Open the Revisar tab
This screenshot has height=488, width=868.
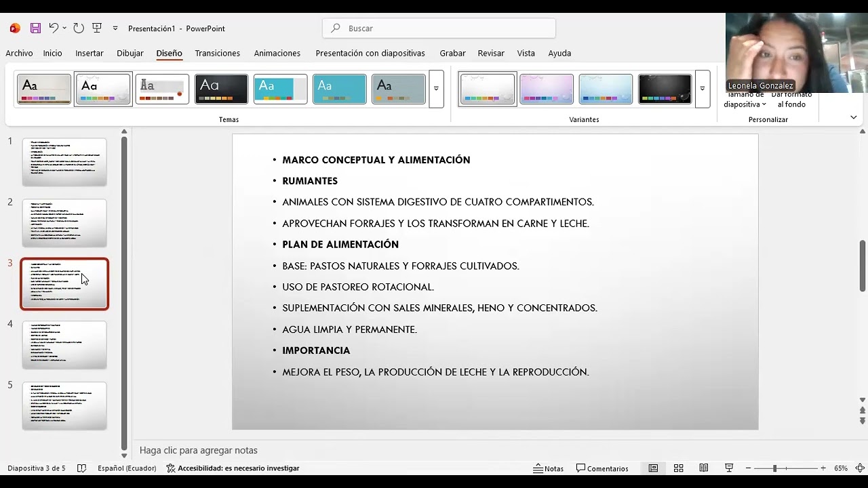(491, 53)
